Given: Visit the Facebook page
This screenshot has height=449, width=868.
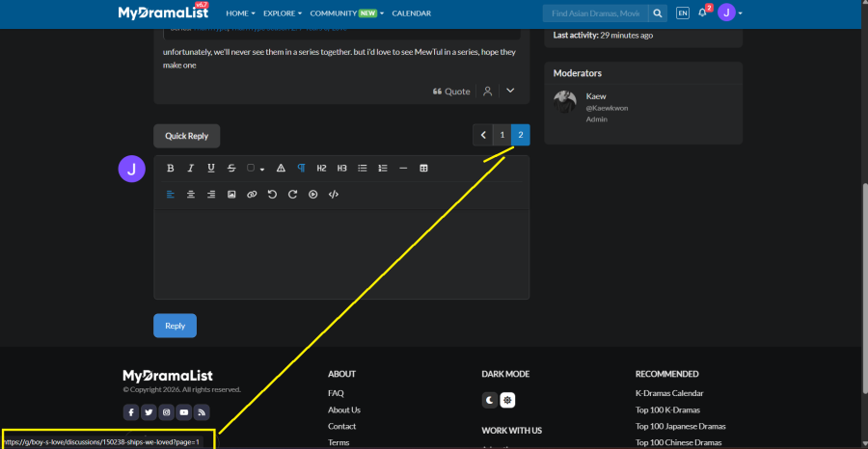Looking at the screenshot, I should (130, 412).
